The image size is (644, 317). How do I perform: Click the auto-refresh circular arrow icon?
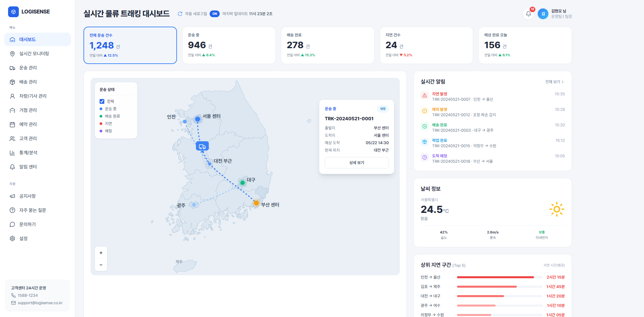click(180, 14)
